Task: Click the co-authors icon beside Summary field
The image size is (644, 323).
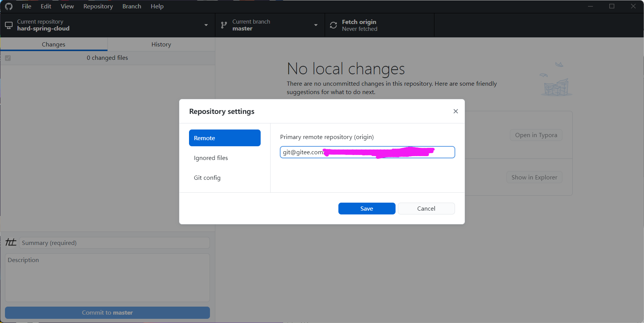Action: pyautogui.click(x=11, y=242)
